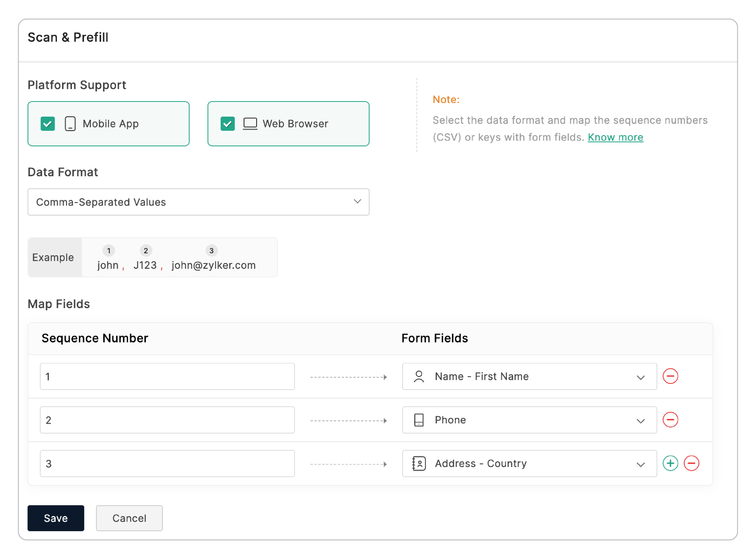Open the Data Format dropdown
Viewport: 756px width, 559px height.
pos(198,202)
